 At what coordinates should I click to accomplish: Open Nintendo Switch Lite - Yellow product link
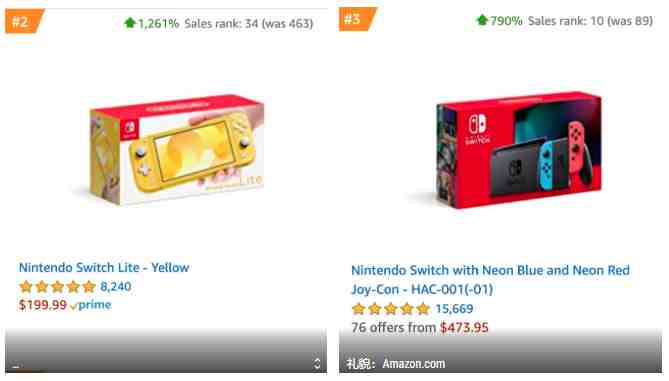tap(104, 268)
